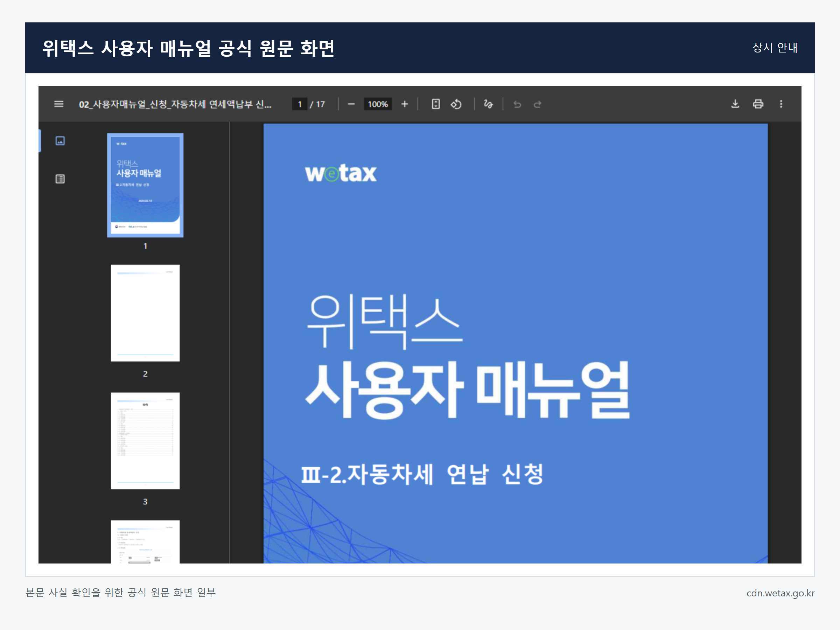This screenshot has height=630, width=840.
Task: Select page 1 thumbnail
Action: 145,185
